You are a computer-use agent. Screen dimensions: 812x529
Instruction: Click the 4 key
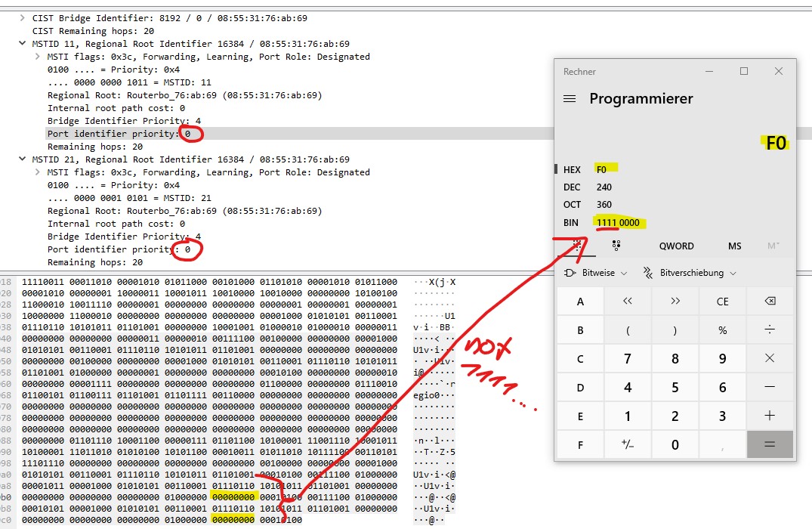click(628, 386)
